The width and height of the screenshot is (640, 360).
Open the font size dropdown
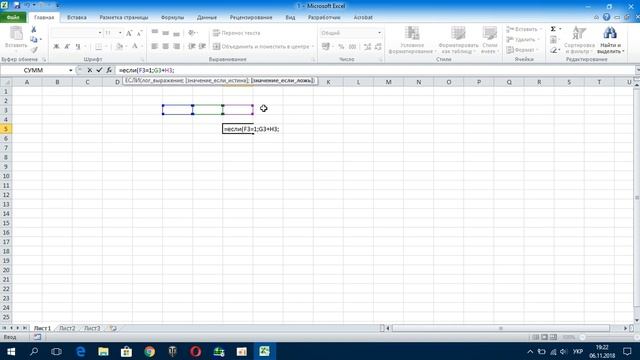pyautogui.click(x=120, y=33)
